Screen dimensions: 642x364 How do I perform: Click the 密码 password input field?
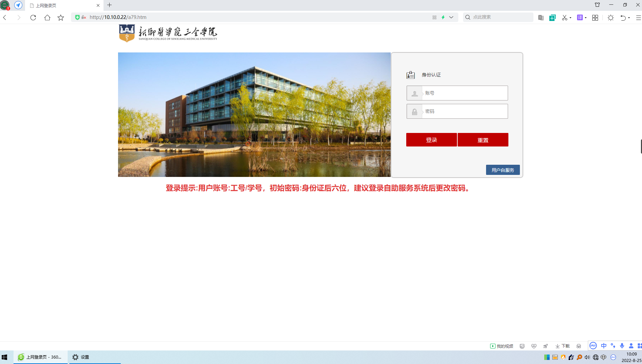point(464,111)
